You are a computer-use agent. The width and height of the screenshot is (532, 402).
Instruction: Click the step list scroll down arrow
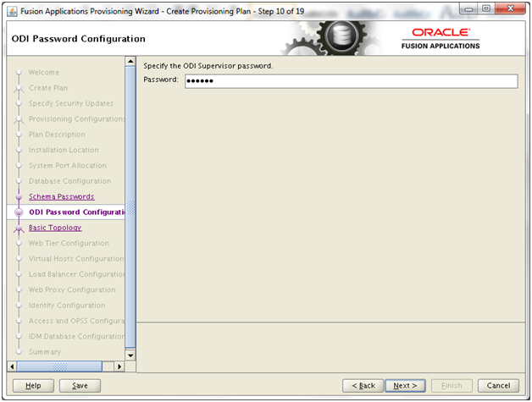click(x=130, y=355)
